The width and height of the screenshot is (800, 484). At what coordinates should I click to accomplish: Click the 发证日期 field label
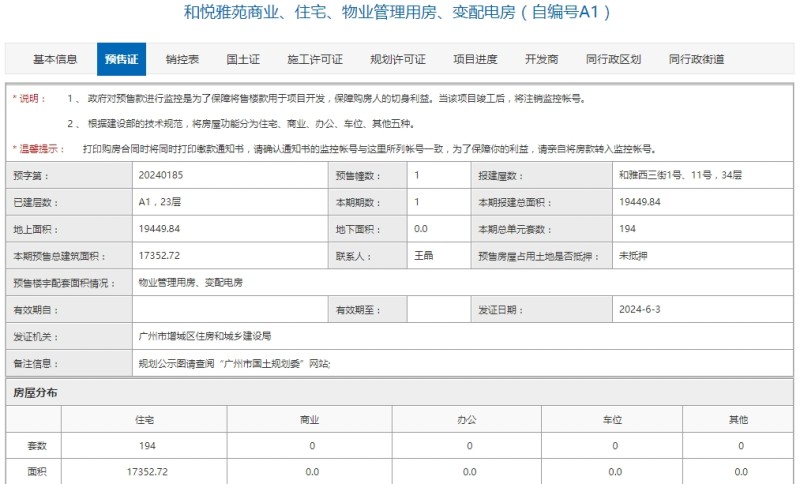[x=501, y=310]
